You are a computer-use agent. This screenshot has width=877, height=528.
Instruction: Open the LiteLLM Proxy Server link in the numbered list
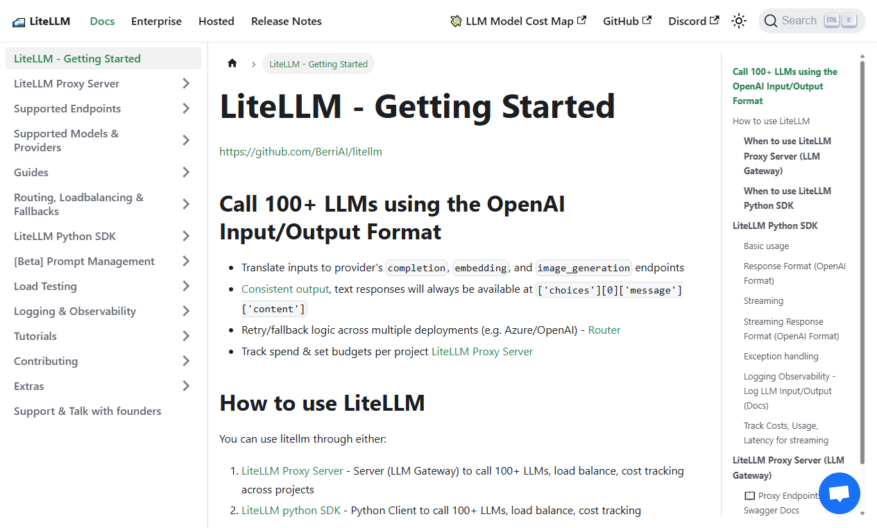[292, 471]
